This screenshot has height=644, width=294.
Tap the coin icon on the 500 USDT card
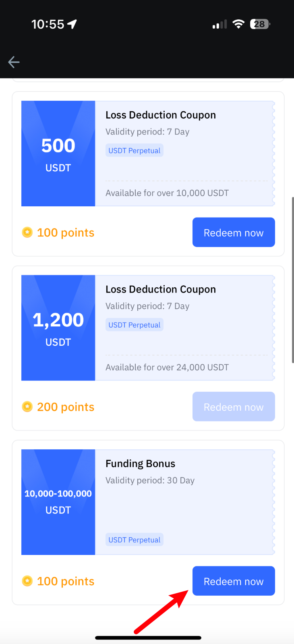point(27,233)
